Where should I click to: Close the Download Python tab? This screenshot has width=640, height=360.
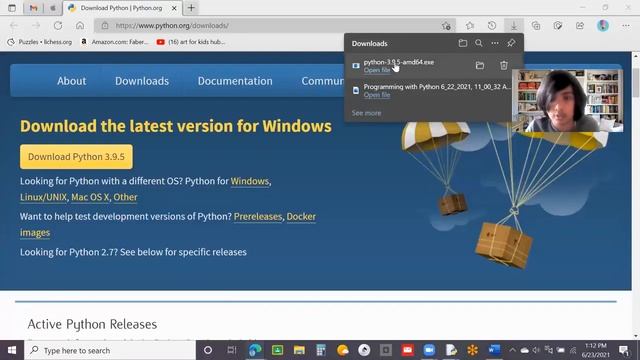click(174, 8)
